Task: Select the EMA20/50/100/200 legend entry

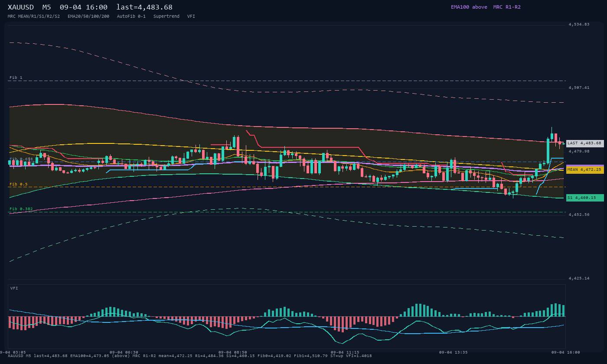Action: point(88,16)
